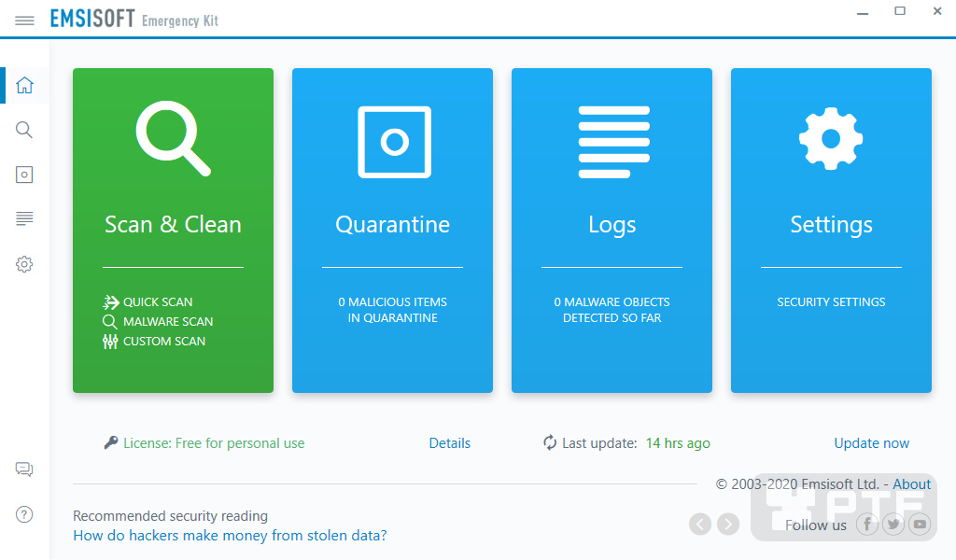The height and width of the screenshot is (560, 956).
Task: Start a Malware Scan
Action: (x=158, y=322)
